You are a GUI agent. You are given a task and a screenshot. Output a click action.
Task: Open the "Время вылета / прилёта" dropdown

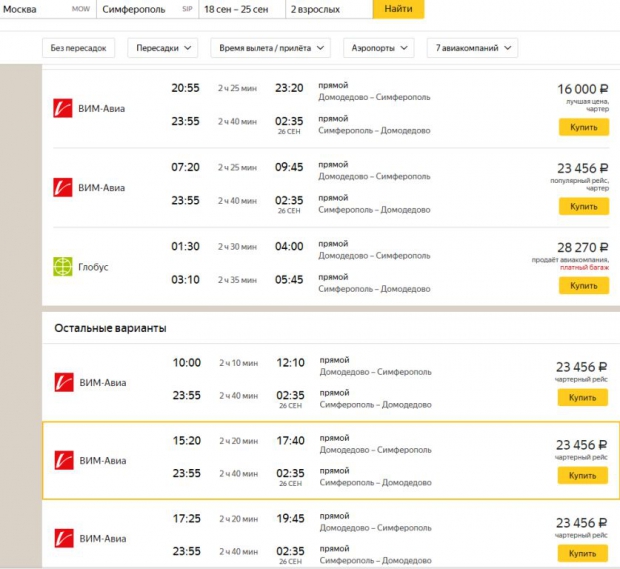pyautogui.click(x=273, y=48)
